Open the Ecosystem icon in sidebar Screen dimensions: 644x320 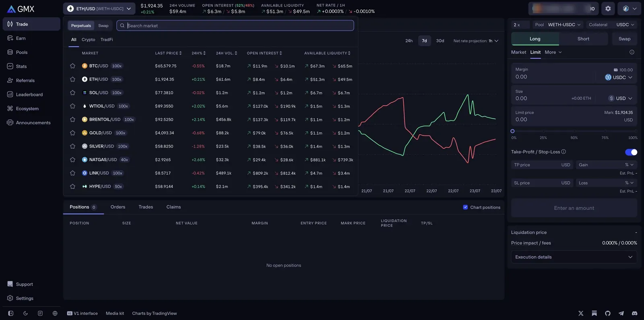coord(10,109)
